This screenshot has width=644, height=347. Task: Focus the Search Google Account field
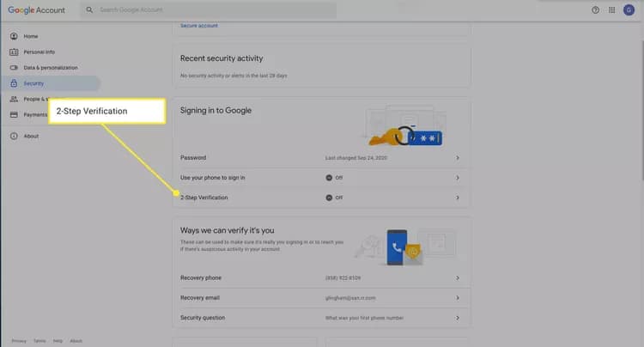pyautogui.click(x=209, y=9)
